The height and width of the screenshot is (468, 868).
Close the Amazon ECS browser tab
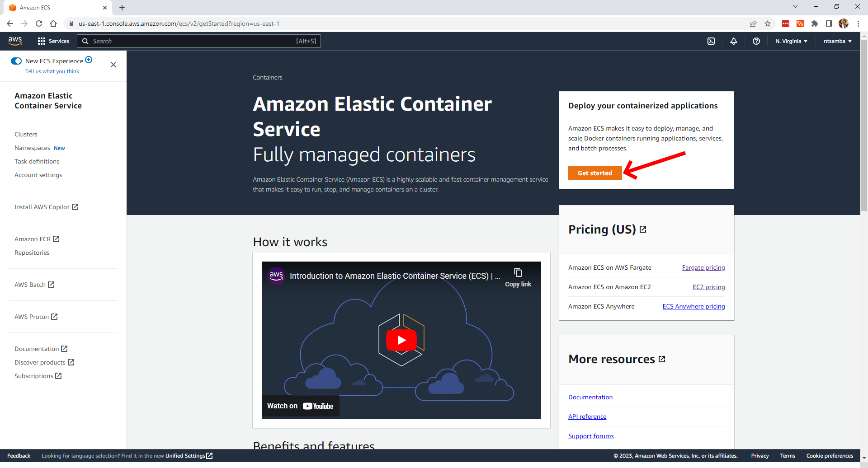(x=105, y=8)
